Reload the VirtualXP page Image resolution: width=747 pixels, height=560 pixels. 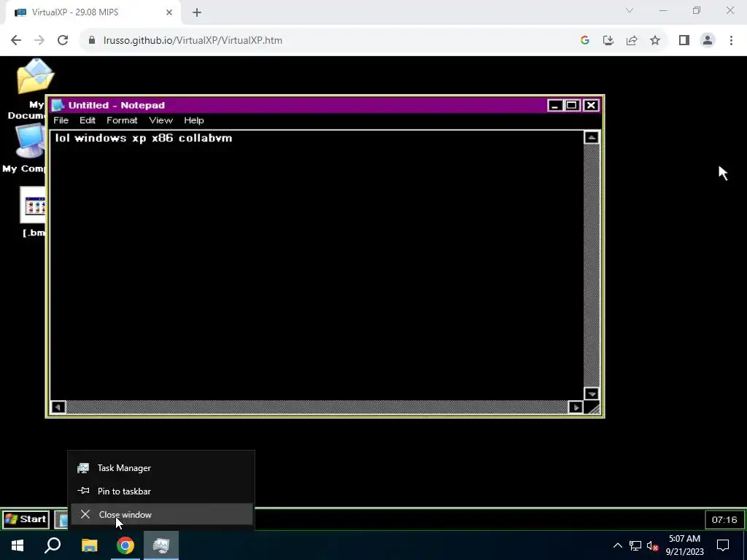63,40
